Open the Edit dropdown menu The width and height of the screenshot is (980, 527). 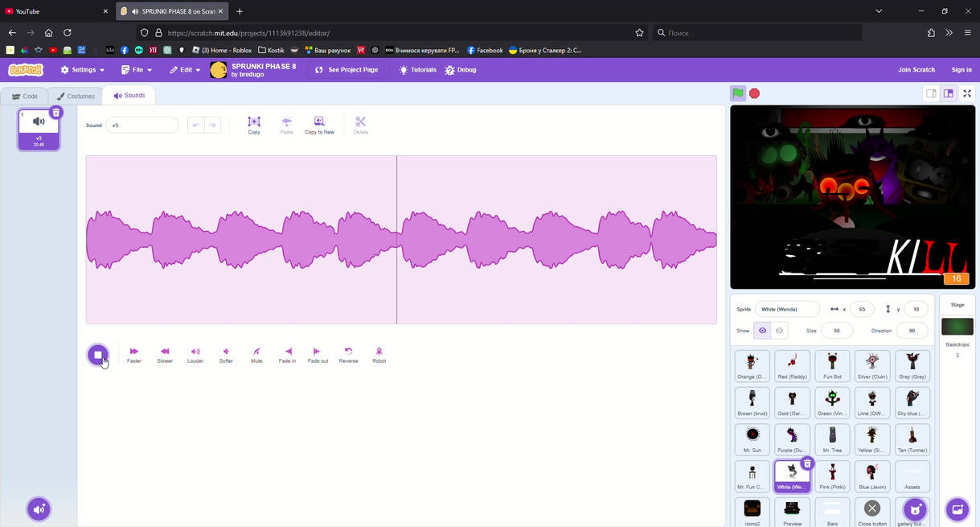click(185, 70)
